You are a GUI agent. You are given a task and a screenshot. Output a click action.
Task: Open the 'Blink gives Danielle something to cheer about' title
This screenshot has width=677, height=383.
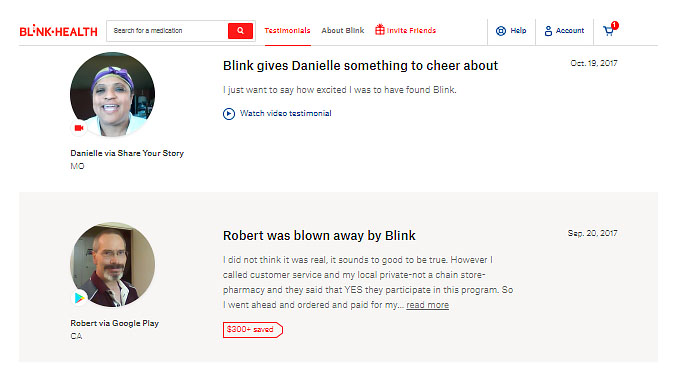click(x=361, y=66)
